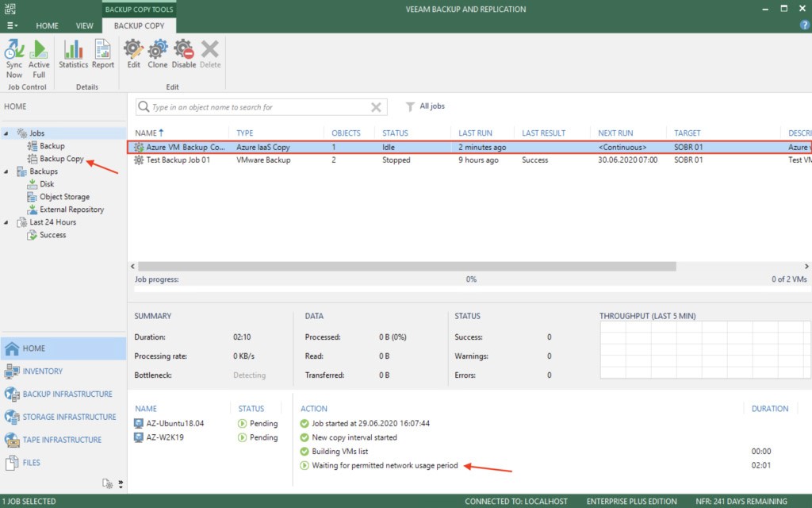The width and height of the screenshot is (812, 508).
Task: Sort by the STATUS column header
Action: pyautogui.click(x=395, y=133)
